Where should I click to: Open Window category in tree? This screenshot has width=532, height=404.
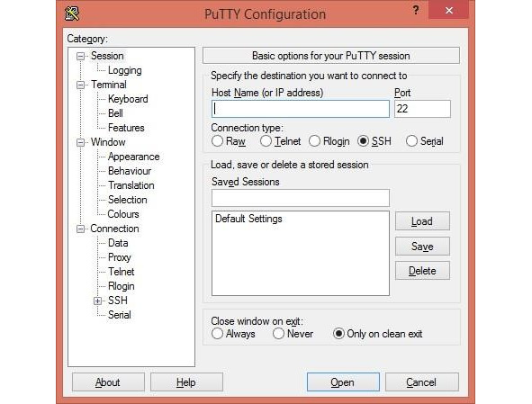point(108,142)
